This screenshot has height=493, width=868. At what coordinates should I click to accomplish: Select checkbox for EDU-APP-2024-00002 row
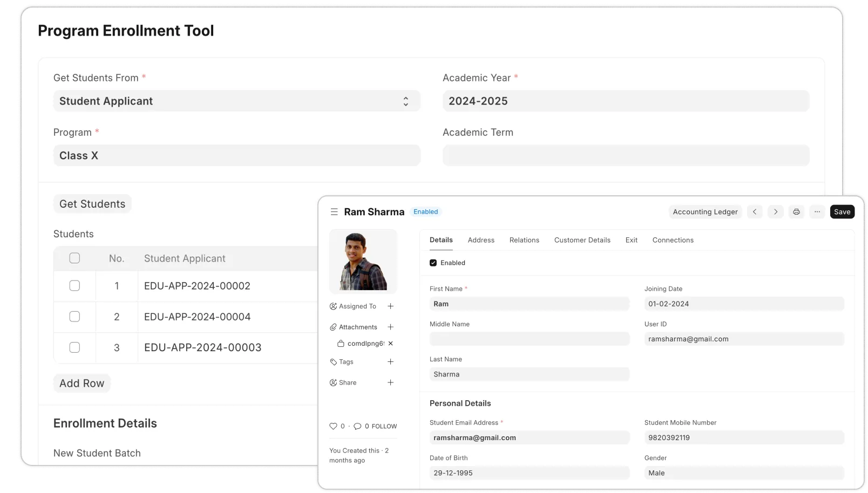[74, 286]
